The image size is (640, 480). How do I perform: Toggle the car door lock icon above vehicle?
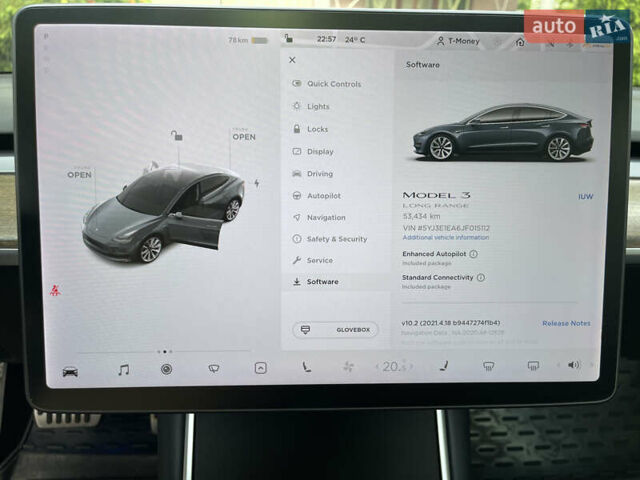pos(176,136)
